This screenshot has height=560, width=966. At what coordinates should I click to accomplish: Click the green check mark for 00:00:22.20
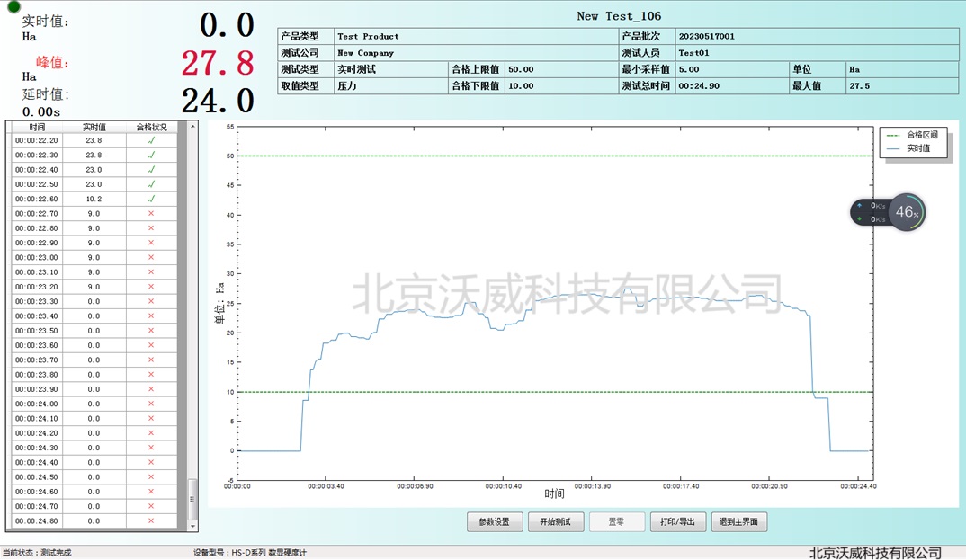(151, 140)
